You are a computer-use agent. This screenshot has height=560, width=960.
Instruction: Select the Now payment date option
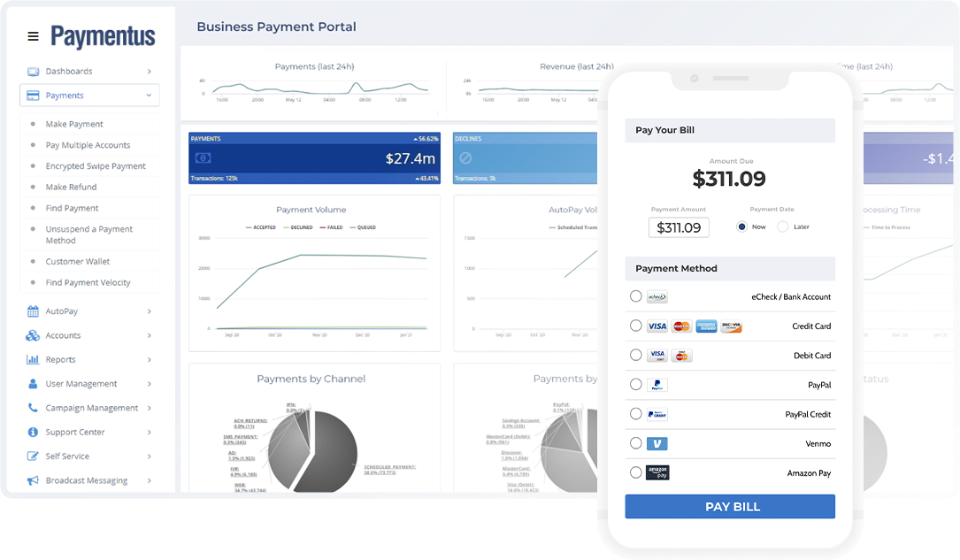pos(742,226)
